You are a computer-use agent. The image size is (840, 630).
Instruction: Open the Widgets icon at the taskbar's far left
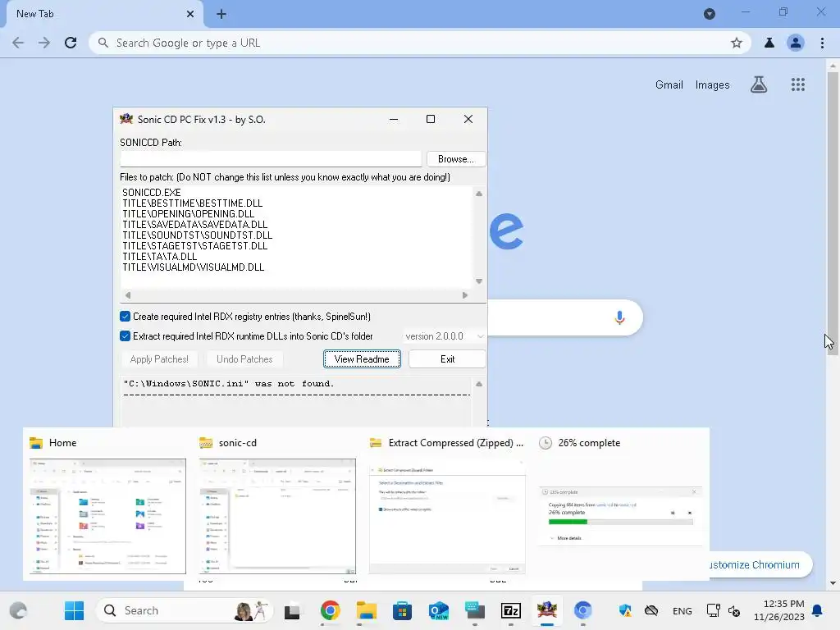(x=18, y=610)
